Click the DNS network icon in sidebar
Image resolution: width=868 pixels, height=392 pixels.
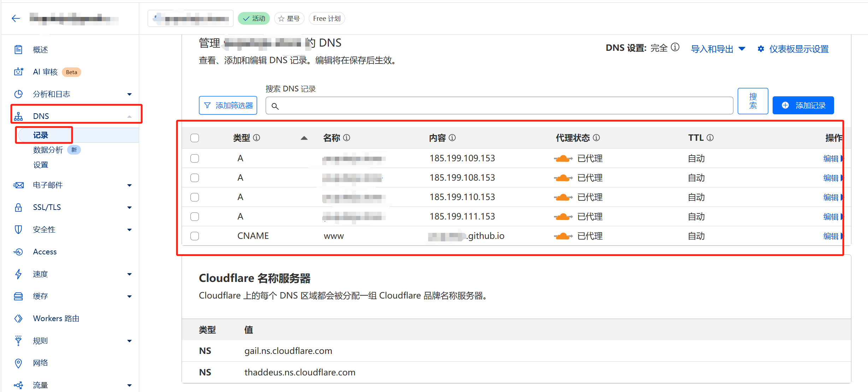[18, 116]
